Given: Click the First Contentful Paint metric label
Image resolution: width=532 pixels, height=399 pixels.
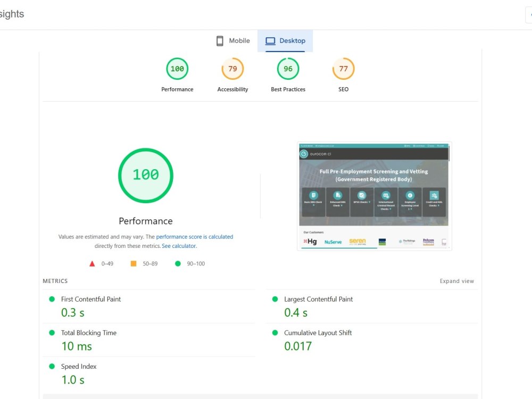Looking at the screenshot, I should tap(91, 299).
